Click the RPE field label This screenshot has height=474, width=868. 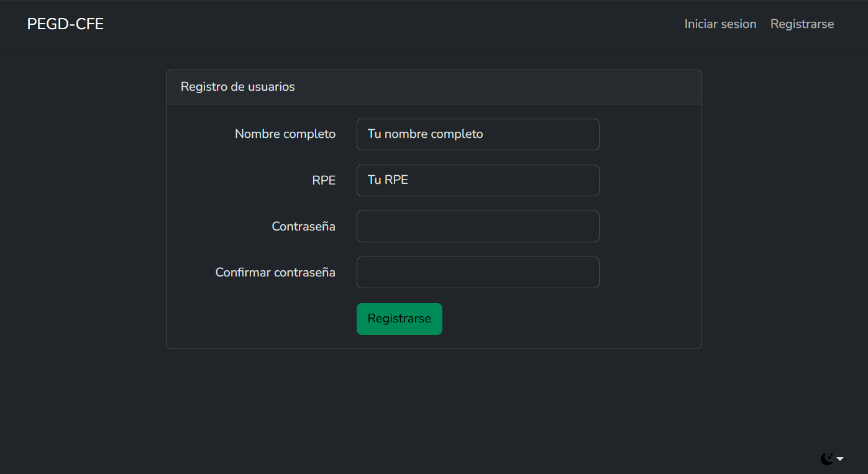324,180
